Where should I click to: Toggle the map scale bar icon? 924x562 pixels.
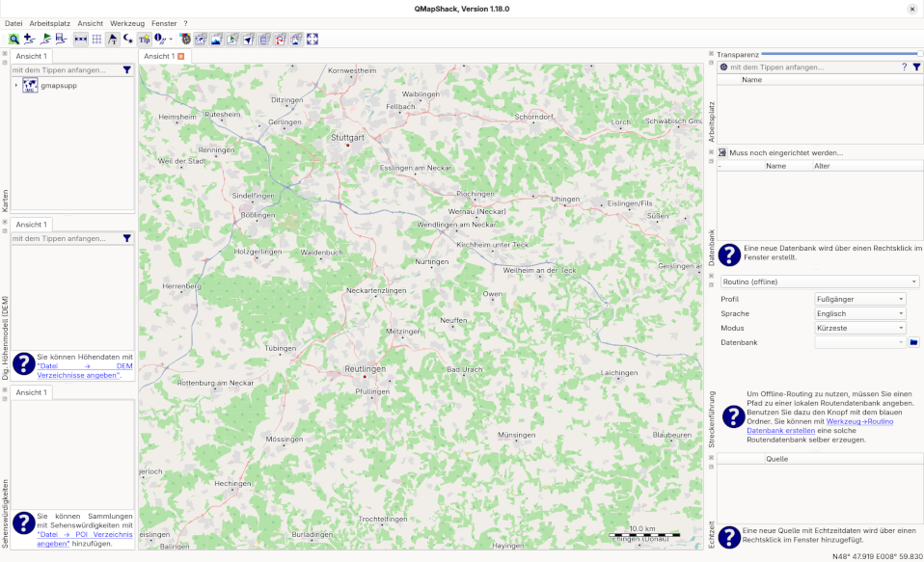(80, 39)
